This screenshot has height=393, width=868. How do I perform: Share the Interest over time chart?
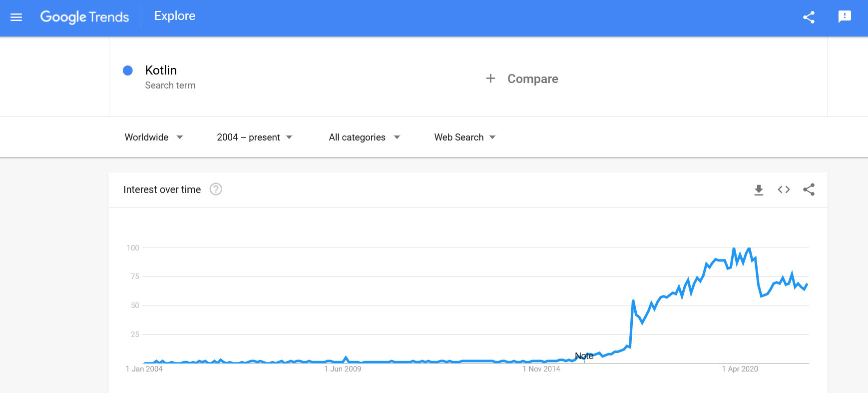(x=809, y=189)
